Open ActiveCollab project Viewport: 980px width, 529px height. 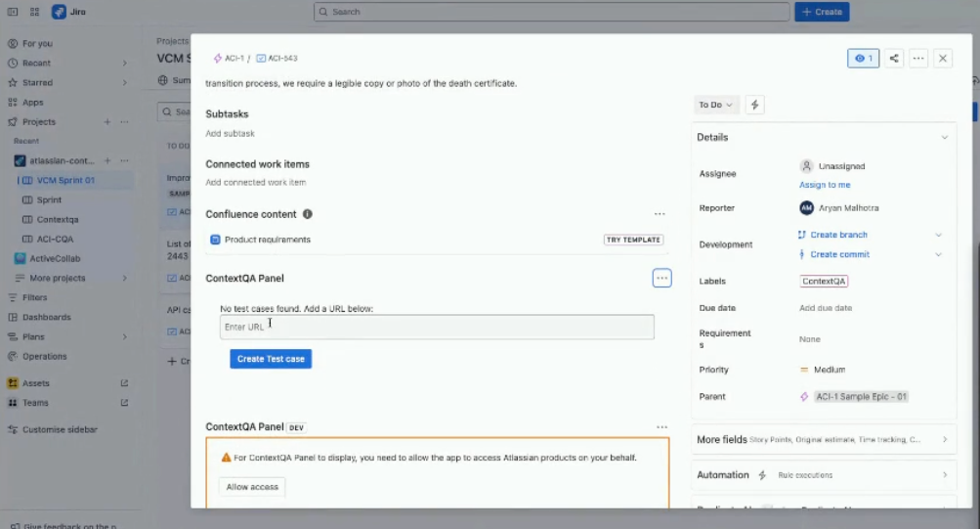coord(55,258)
